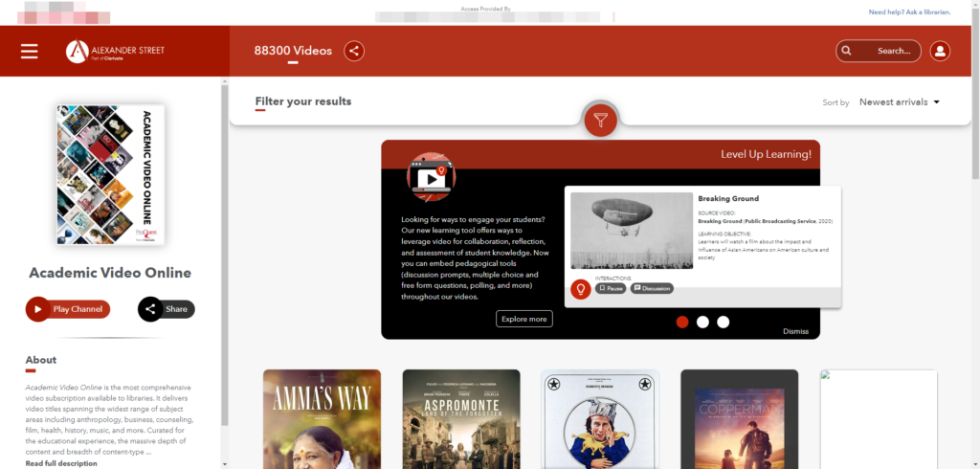This screenshot has height=469, width=980.
Task: Click the lightbulb icon on Breaking Ground card
Action: pos(580,289)
